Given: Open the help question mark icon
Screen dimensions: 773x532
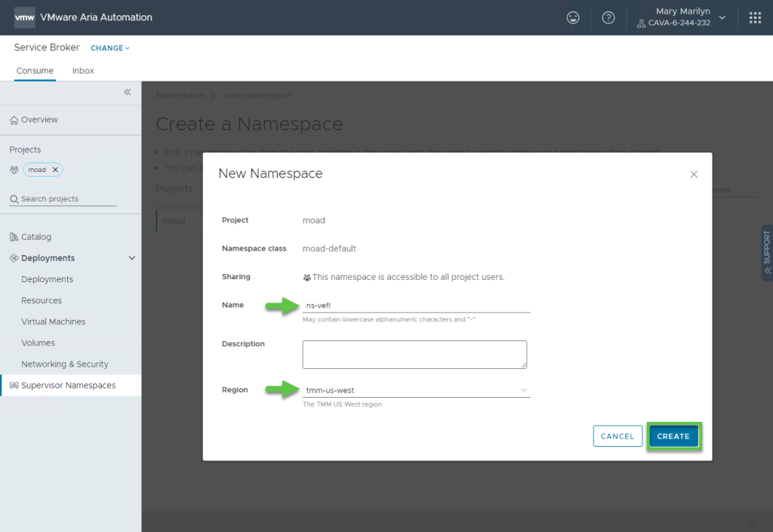Looking at the screenshot, I should click(608, 17).
